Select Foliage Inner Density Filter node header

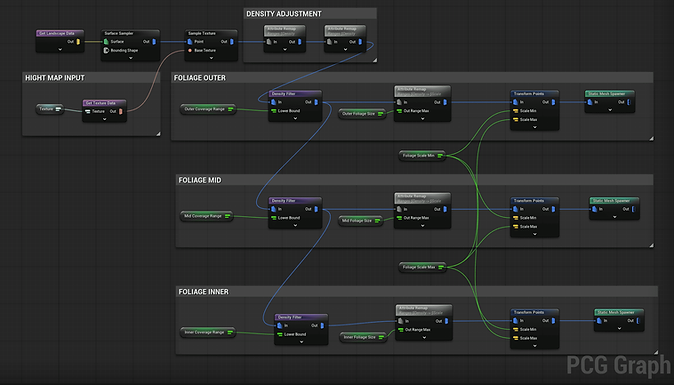301,317
